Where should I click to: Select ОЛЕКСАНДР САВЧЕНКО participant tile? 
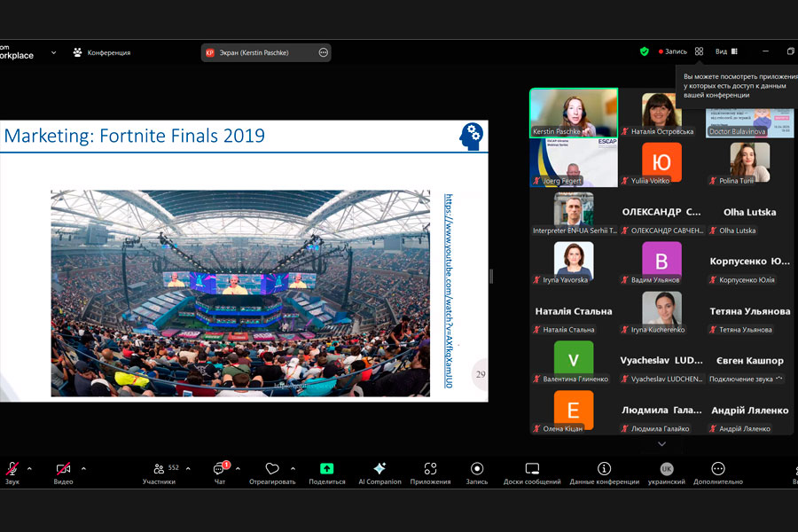coord(661,212)
